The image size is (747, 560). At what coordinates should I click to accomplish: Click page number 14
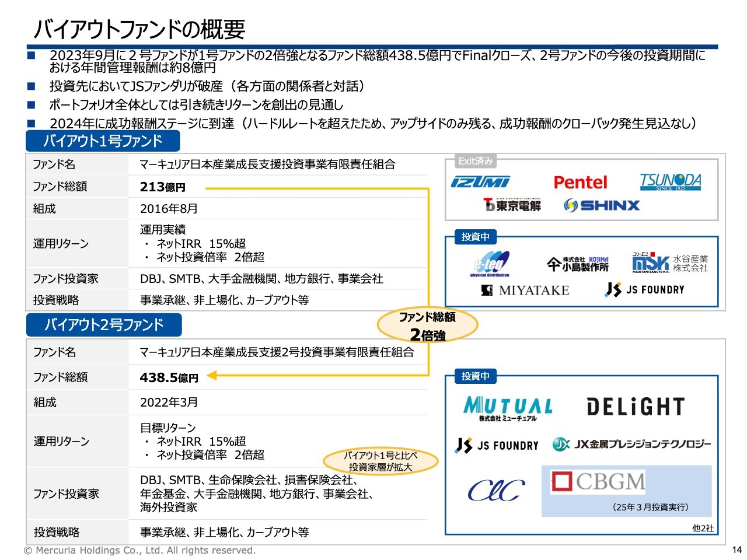click(736, 550)
